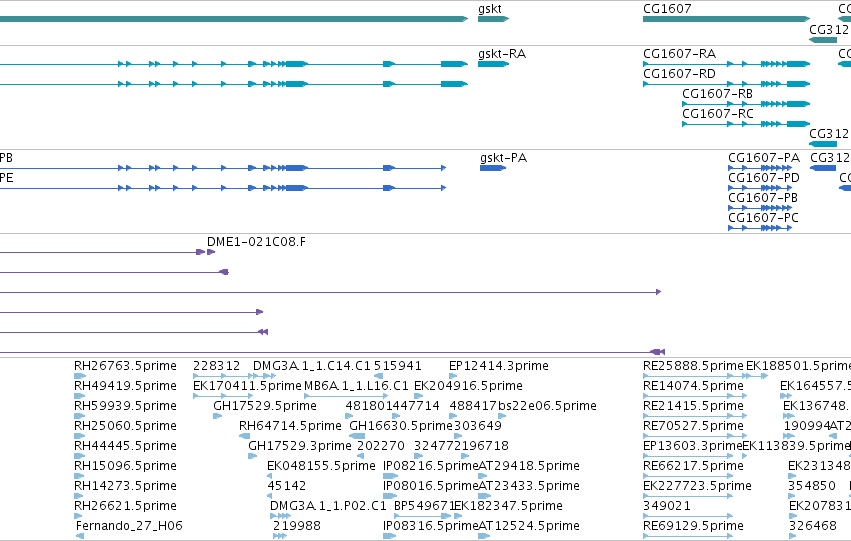Select protein CG1607-PC
This screenshot has width=851, height=541.
[763, 218]
